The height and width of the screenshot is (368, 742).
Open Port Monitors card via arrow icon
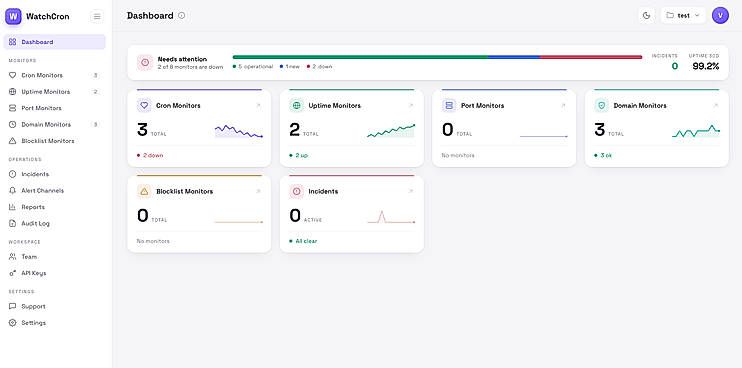(563, 105)
